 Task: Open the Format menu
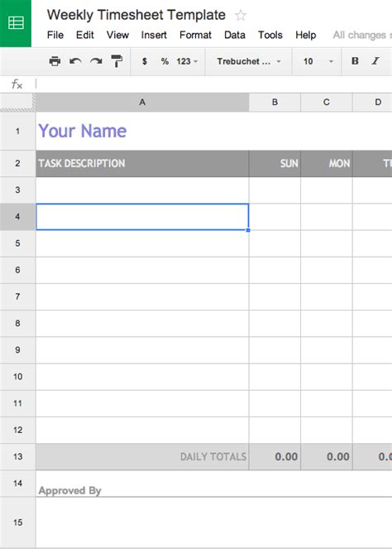(x=195, y=35)
